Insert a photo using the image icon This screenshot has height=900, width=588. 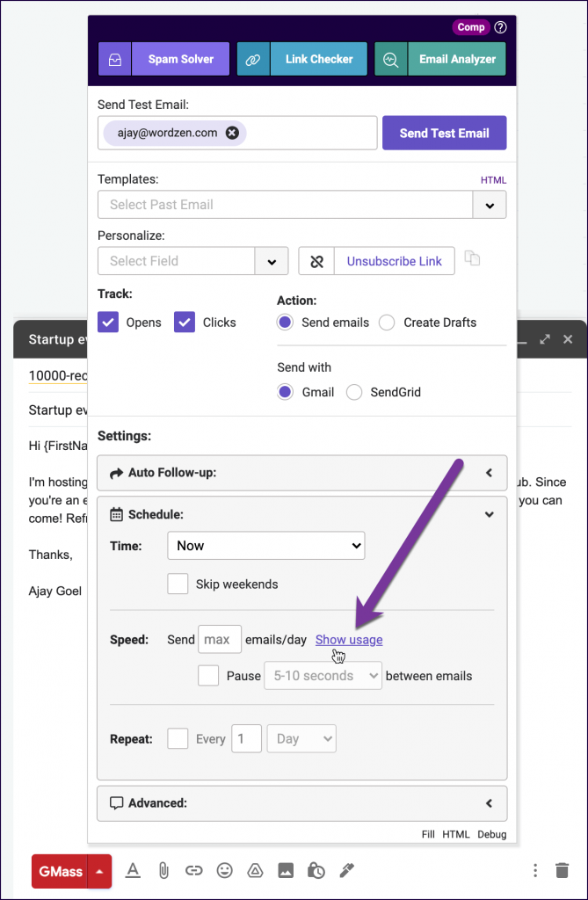click(x=286, y=870)
